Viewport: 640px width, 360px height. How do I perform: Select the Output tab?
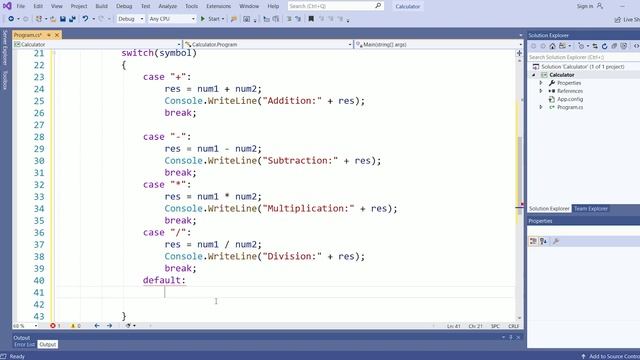click(x=47, y=344)
